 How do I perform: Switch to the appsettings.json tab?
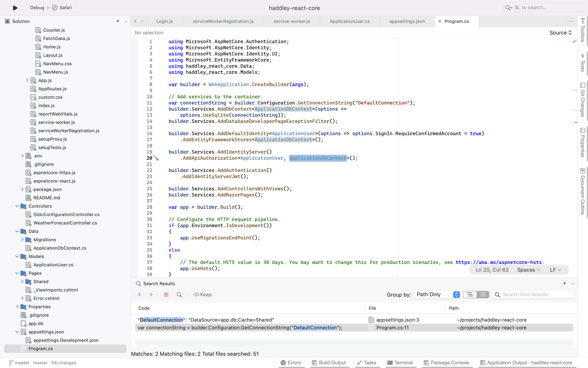pyautogui.click(x=407, y=21)
